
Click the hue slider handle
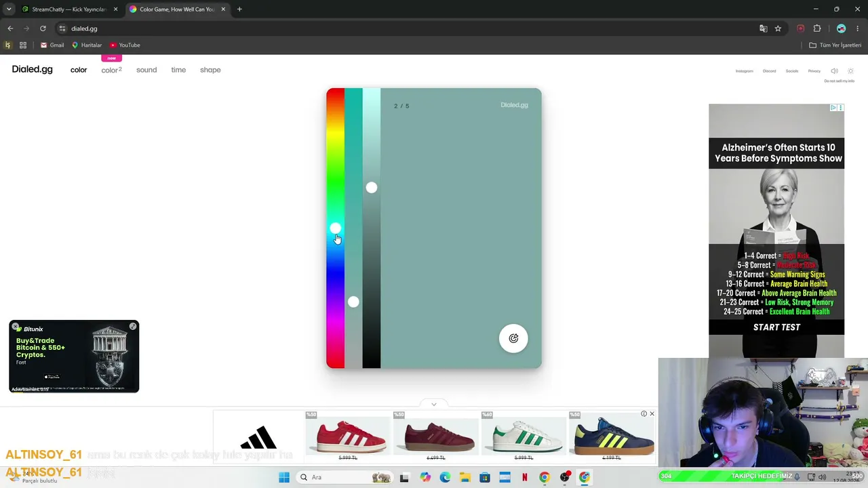coord(336,228)
